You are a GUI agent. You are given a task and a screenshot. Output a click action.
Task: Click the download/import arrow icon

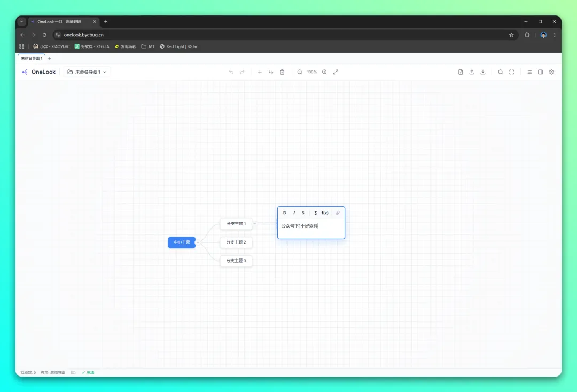click(483, 72)
